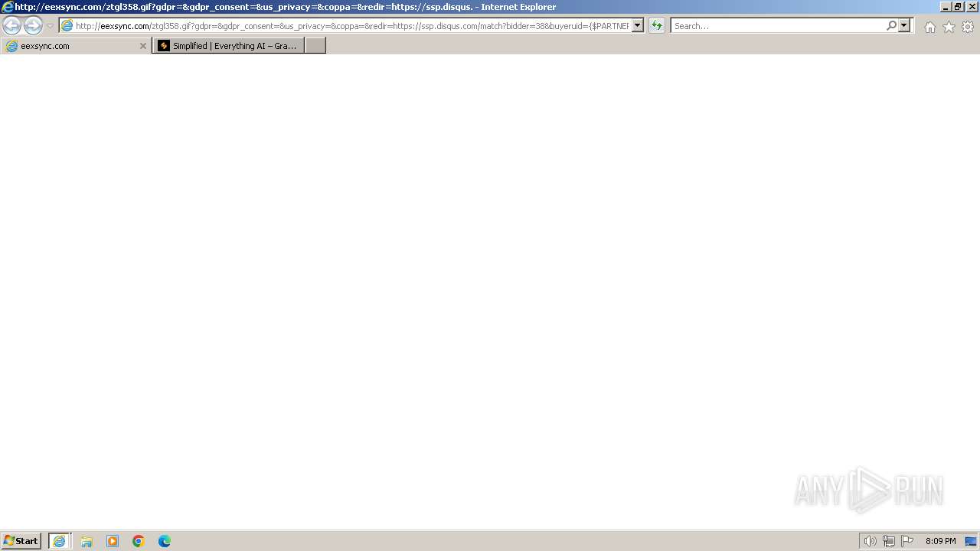Refresh the page with the green arrows icon
Screen dimensions: 980x551
coord(657,26)
